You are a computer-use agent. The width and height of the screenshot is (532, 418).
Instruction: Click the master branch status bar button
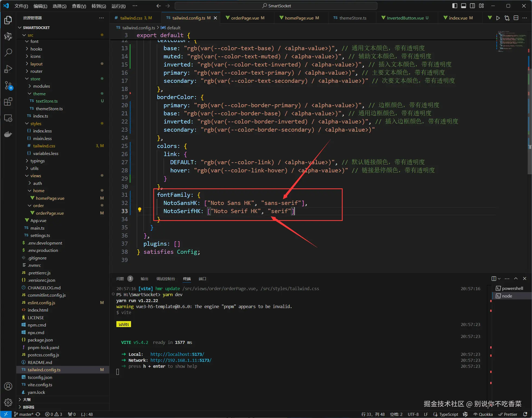[x=24, y=414]
